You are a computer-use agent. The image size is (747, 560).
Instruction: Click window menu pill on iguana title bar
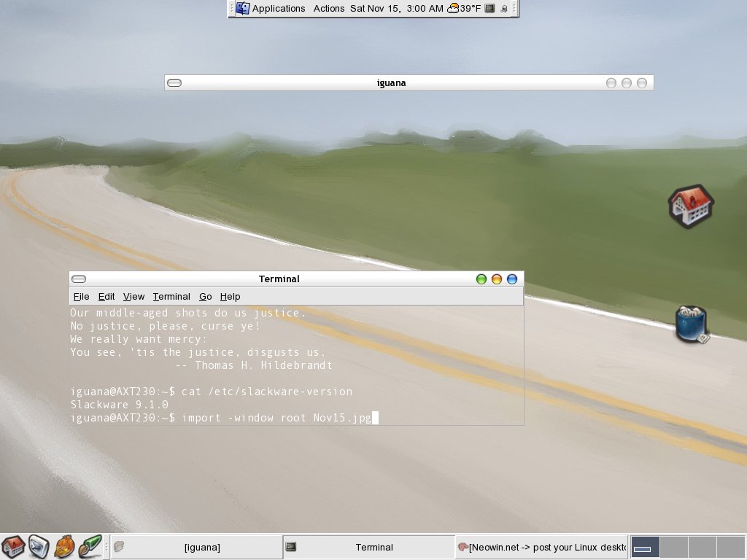pyautogui.click(x=174, y=83)
